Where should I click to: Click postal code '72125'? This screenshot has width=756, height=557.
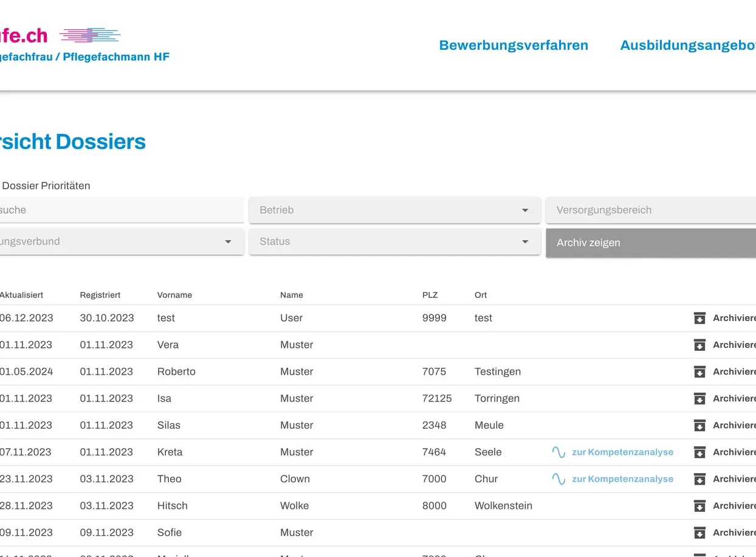437,398
